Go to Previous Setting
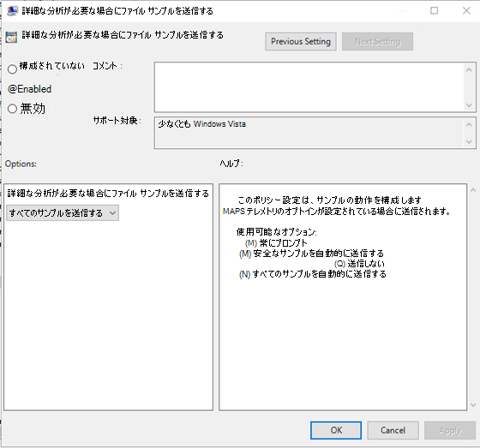 pyautogui.click(x=301, y=42)
